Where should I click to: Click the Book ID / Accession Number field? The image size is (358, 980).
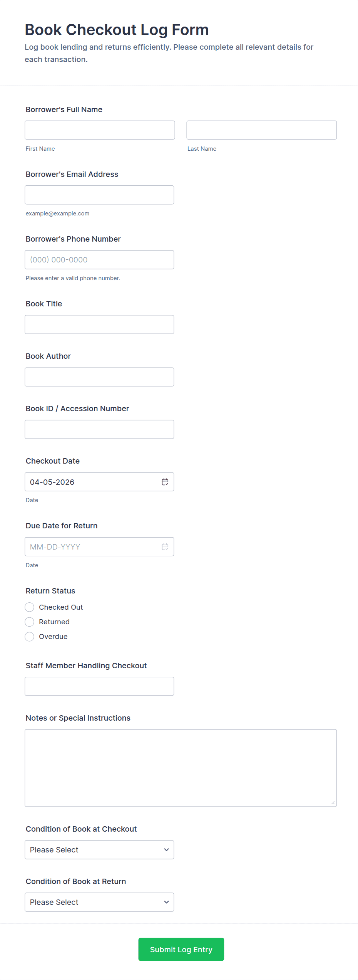pyautogui.click(x=99, y=429)
